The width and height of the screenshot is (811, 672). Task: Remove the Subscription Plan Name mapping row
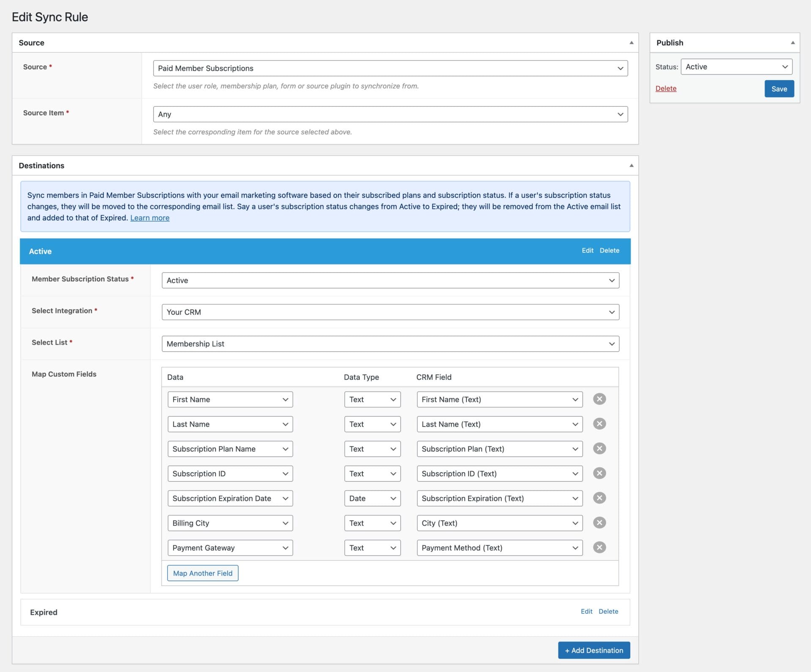click(599, 448)
